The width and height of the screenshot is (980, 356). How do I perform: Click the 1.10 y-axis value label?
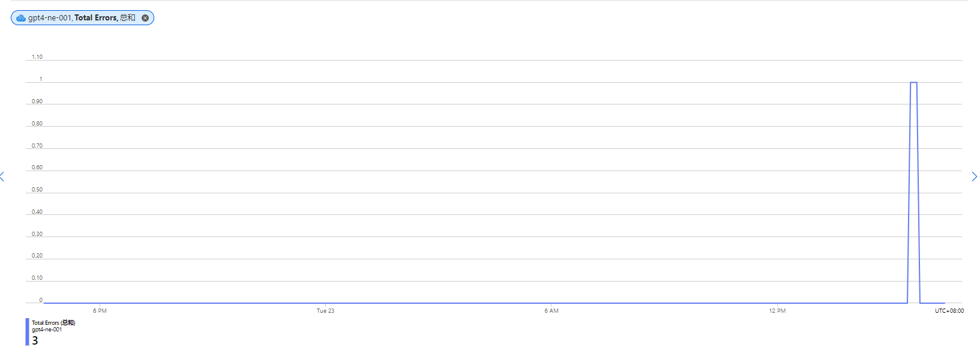pos(37,57)
